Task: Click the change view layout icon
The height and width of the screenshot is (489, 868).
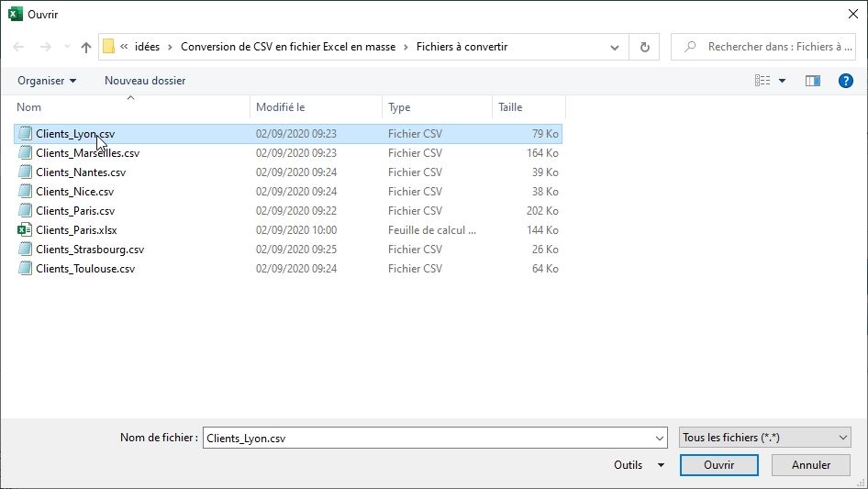Action: click(x=762, y=81)
